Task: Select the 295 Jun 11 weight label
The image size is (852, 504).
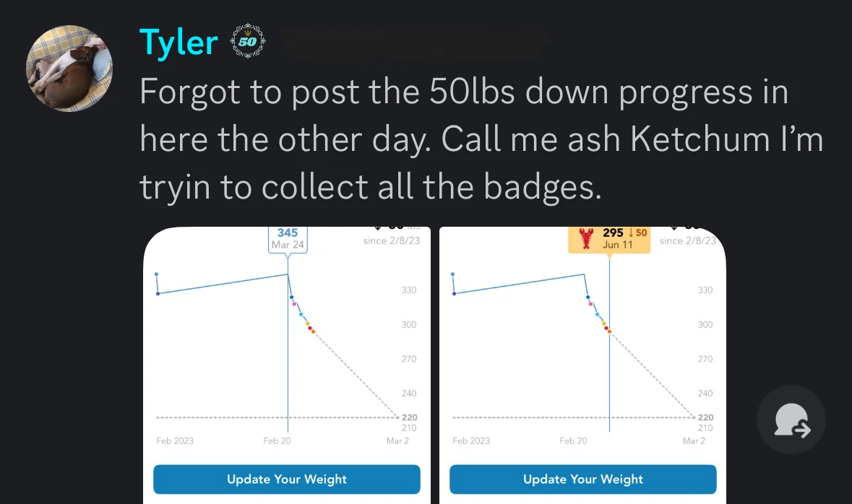Action: tap(613, 238)
